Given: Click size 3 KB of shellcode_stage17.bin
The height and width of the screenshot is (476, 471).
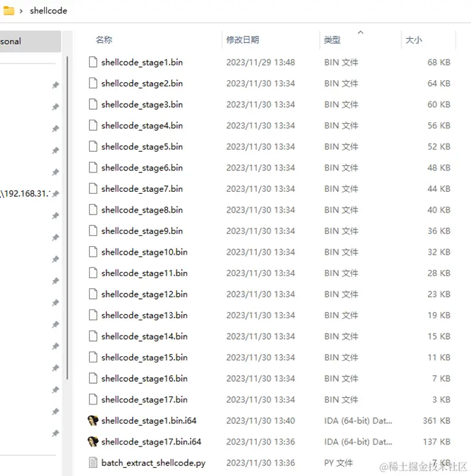Looking at the screenshot, I should [x=441, y=400].
